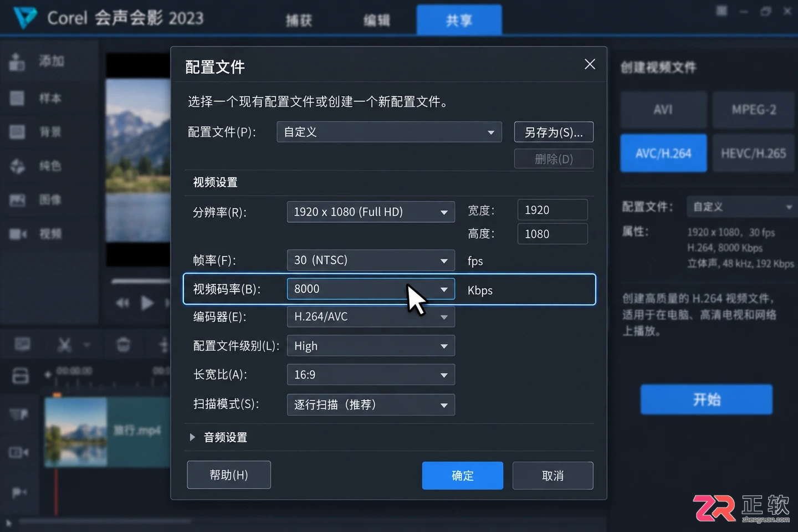Click the 宽度 field showing 1920
Viewport: 798px width, 532px height.
pos(552,210)
